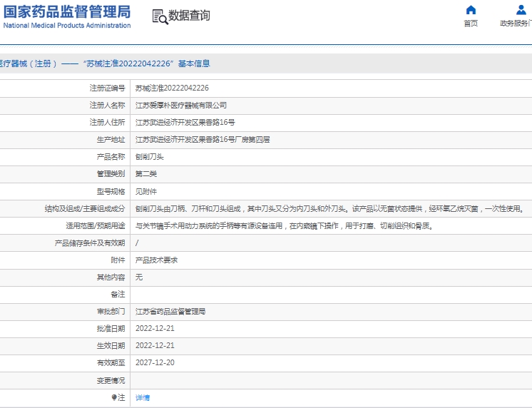This screenshot has width=532, height=408.
Task: Select the 无 value for 其他内容
Action: [x=139, y=277]
